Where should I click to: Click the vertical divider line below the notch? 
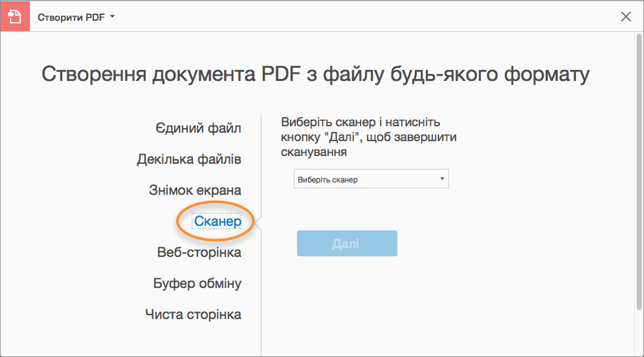(262, 289)
